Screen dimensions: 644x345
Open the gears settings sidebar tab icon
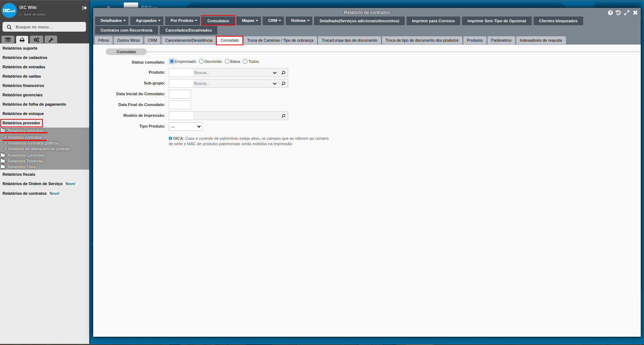click(36, 40)
